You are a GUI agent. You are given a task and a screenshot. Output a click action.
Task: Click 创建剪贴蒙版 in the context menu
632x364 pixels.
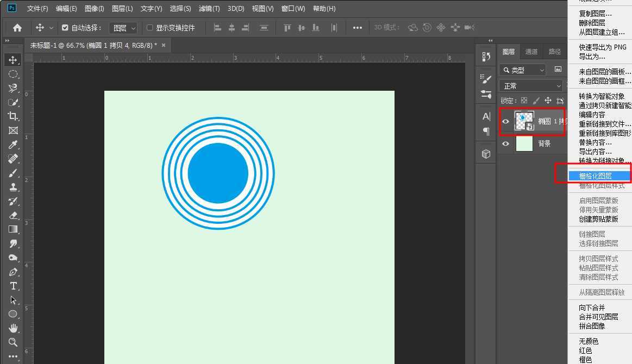pyautogui.click(x=598, y=219)
